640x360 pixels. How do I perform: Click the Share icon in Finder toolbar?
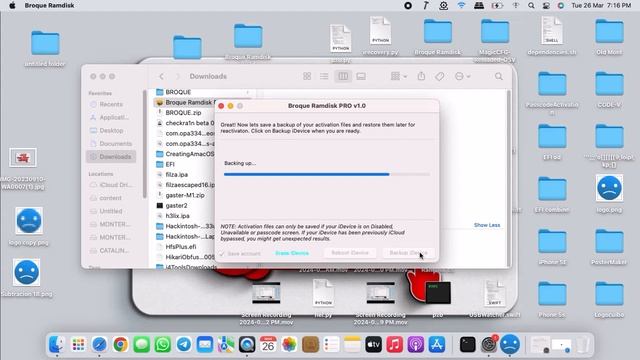(421, 76)
